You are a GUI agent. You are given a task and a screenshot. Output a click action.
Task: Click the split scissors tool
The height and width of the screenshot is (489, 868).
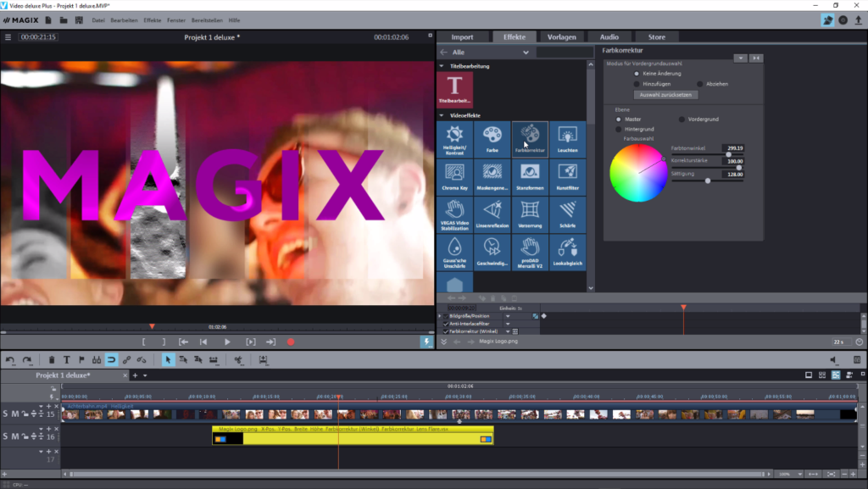238,359
